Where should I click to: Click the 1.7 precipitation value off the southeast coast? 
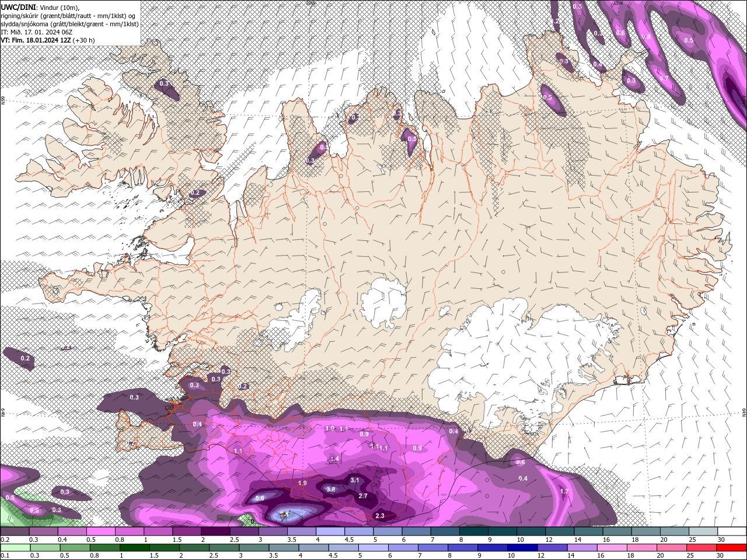[x=564, y=492]
